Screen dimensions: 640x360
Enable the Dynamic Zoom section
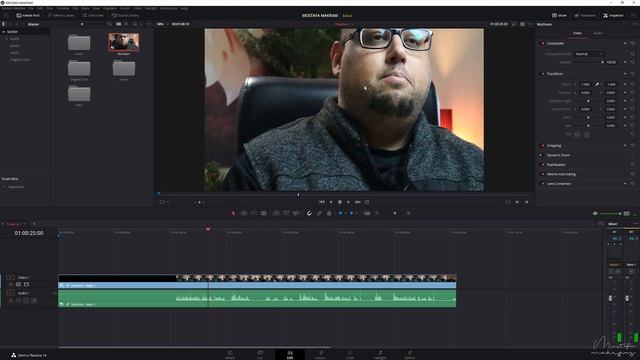(542, 155)
